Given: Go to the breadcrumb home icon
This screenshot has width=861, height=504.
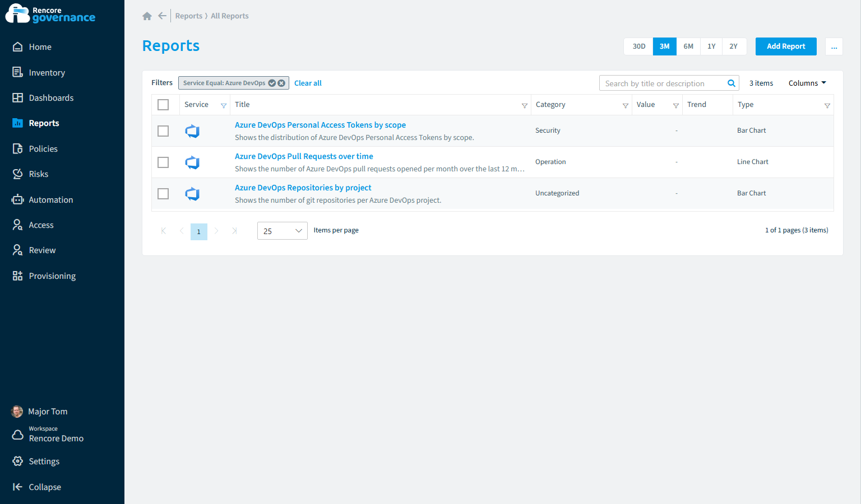Looking at the screenshot, I should tap(147, 16).
